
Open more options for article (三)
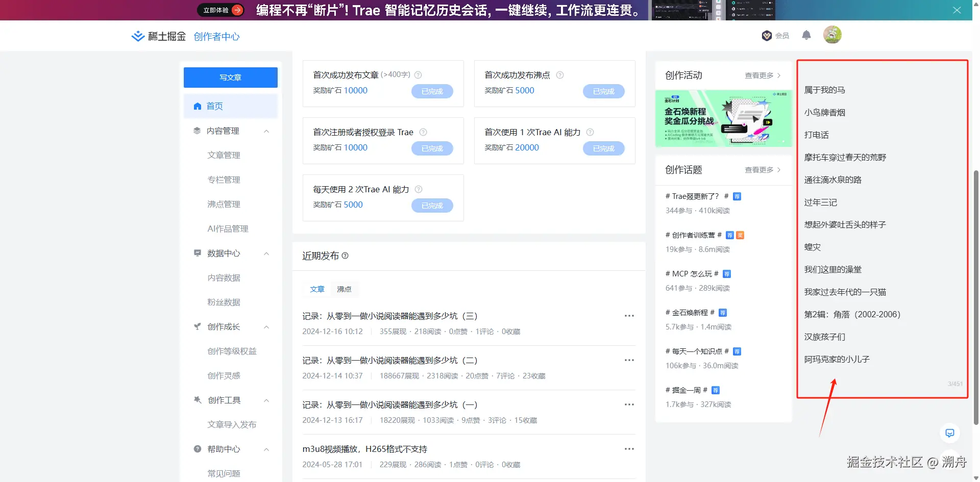(x=629, y=316)
